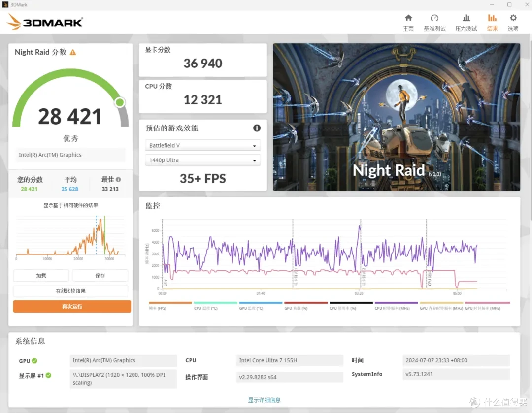
Task: Open the Battlefield V game dropdown
Action: pos(202,145)
